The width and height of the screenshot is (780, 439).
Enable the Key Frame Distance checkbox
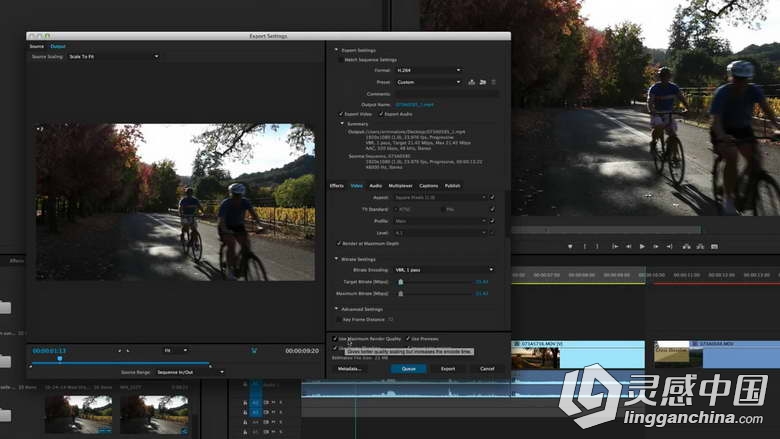tap(339, 319)
